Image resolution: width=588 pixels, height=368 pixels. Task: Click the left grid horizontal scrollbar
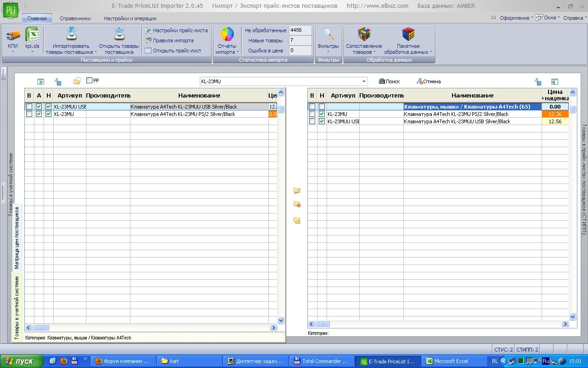pyautogui.click(x=151, y=328)
